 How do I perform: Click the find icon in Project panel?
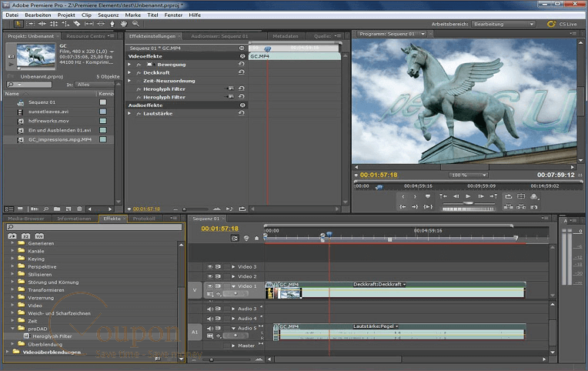[x=45, y=209]
